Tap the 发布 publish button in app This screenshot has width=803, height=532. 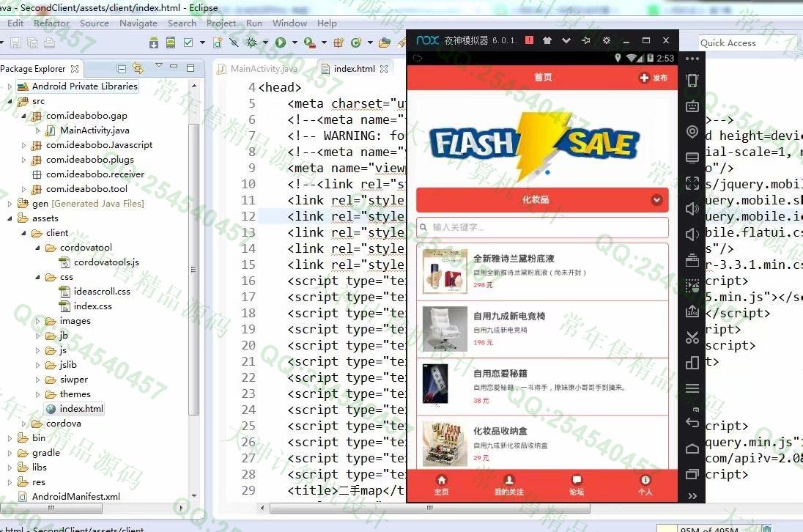tap(654, 78)
